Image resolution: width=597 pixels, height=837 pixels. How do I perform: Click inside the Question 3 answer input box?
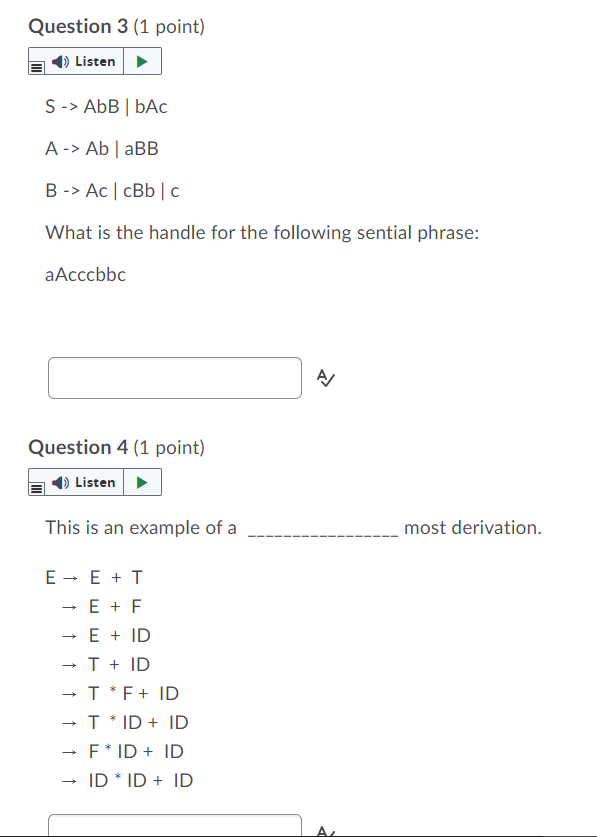click(x=174, y=378)
